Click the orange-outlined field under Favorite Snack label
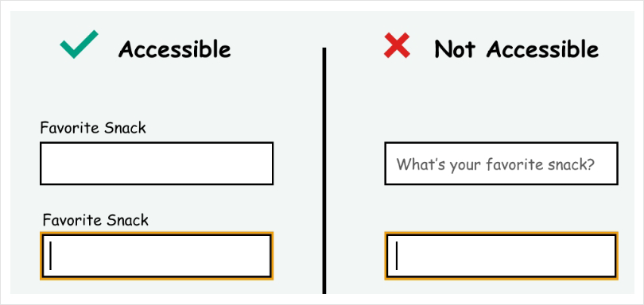Viewport: 644px width, 305px height. point(157,256)
